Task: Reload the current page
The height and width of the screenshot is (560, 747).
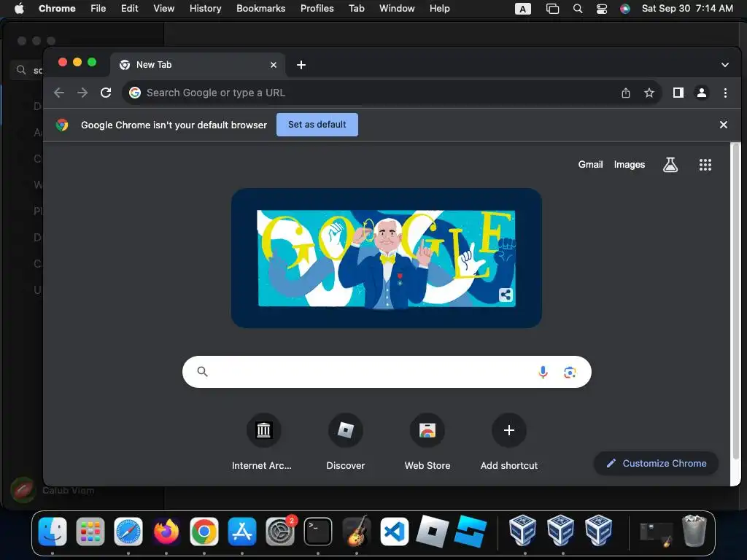Action: [x=106, y=93]
